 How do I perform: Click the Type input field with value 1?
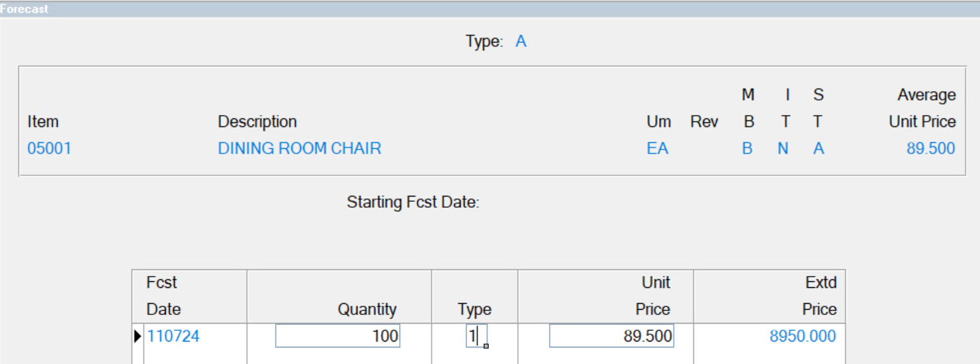coord(476,336)
